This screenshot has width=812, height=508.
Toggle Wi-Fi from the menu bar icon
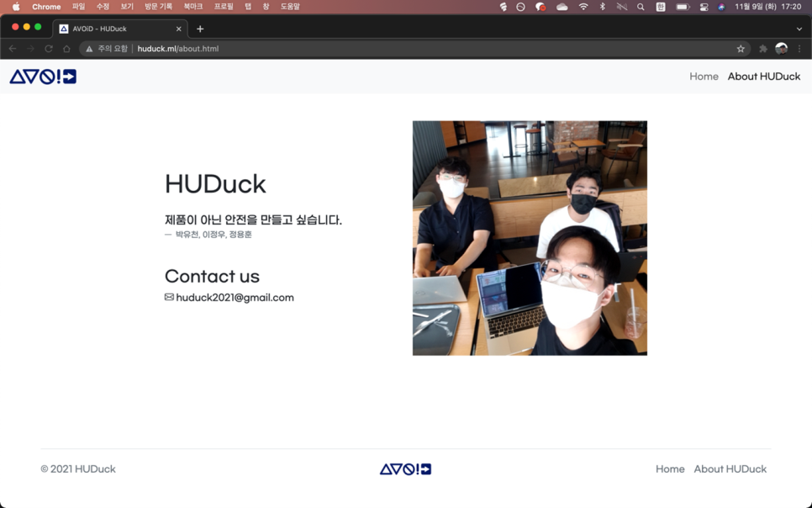point(583,7)
